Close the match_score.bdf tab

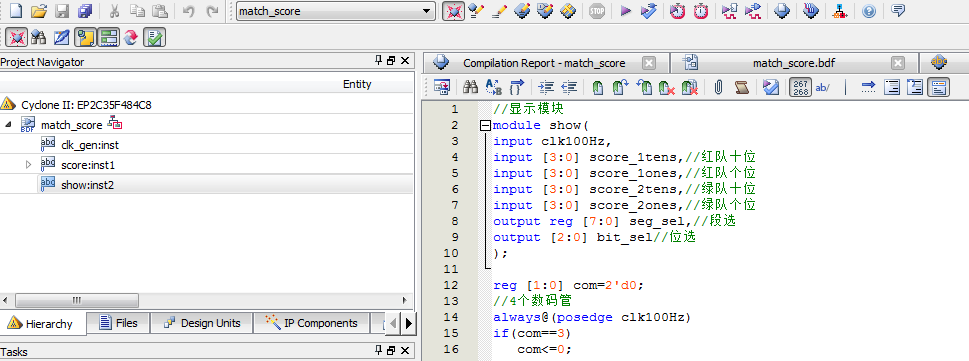click(x=898, y=63)
